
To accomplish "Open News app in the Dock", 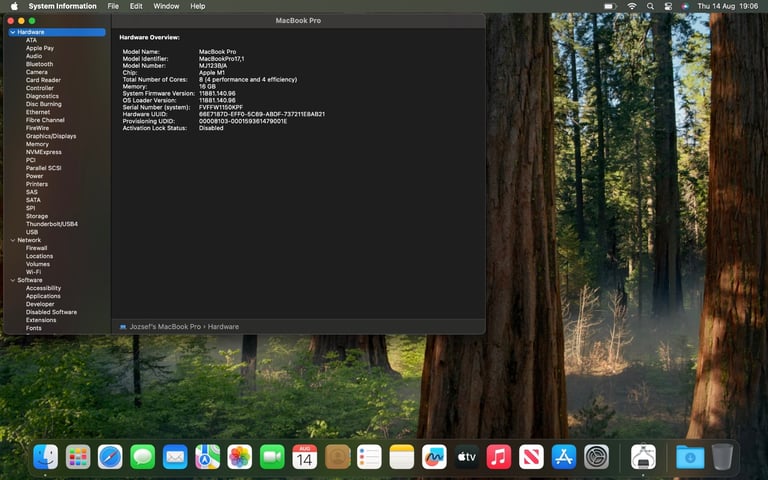I will [x=531, y=456].
